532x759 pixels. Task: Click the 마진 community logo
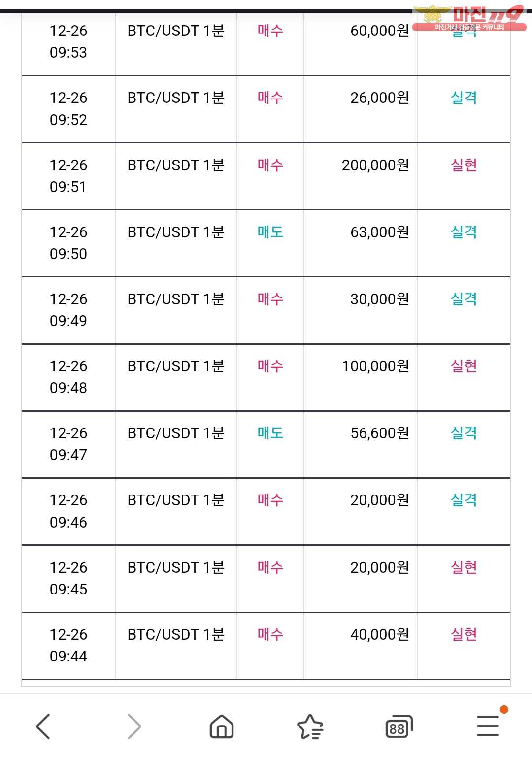point(469,18)
